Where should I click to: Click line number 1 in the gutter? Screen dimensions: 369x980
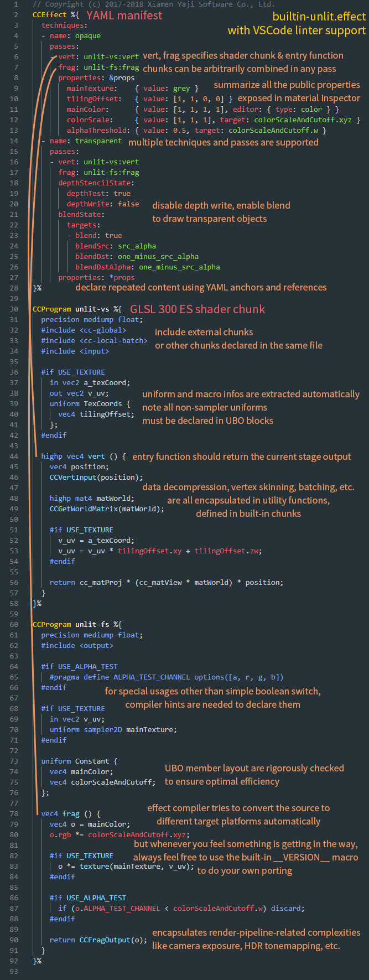pyautogui.click(x=16, y=4)
